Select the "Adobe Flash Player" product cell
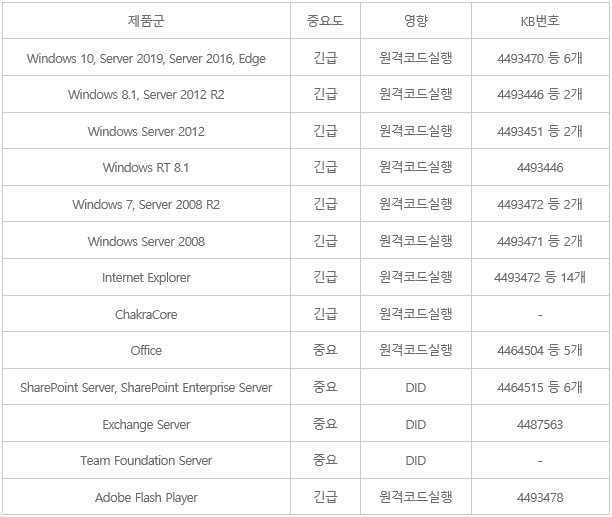 click(146, 497)
